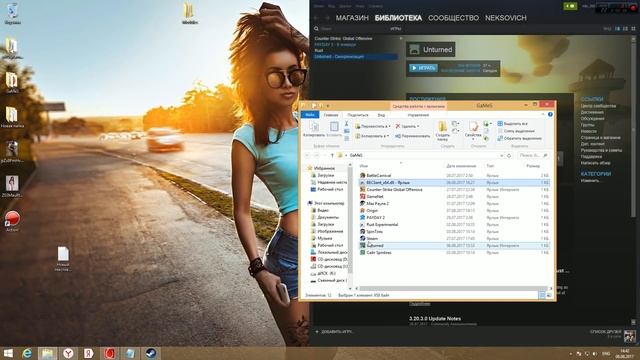
Task: Open the NEKSOVICH profile tab in Steam
Action: coord(506,18)
